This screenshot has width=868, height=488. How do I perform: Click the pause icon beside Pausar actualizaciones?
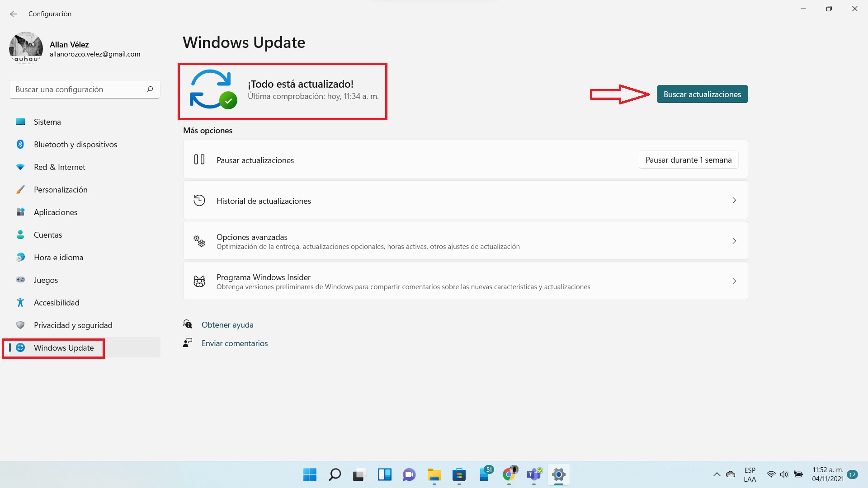[199, 160]
